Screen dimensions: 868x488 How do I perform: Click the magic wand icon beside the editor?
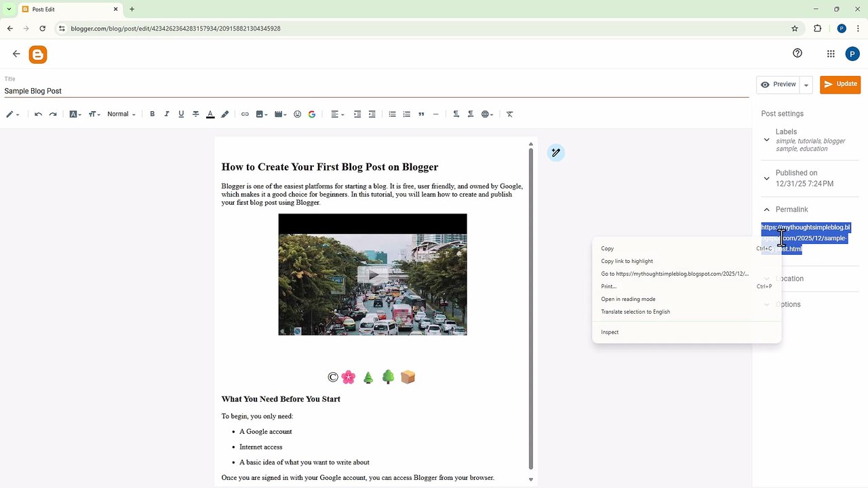tap(555, 152)
